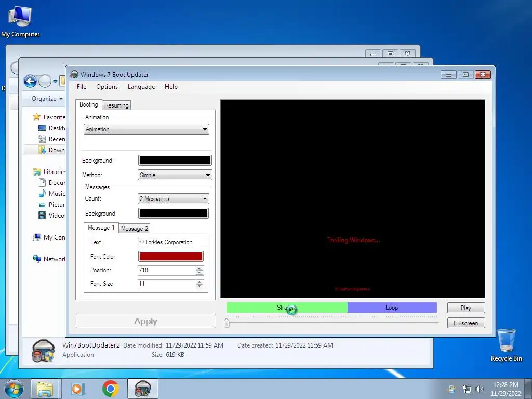Launch Google Chrome from the taskbar
The width and height of the screenshot is (532, 399).
(x=110, y=389)
